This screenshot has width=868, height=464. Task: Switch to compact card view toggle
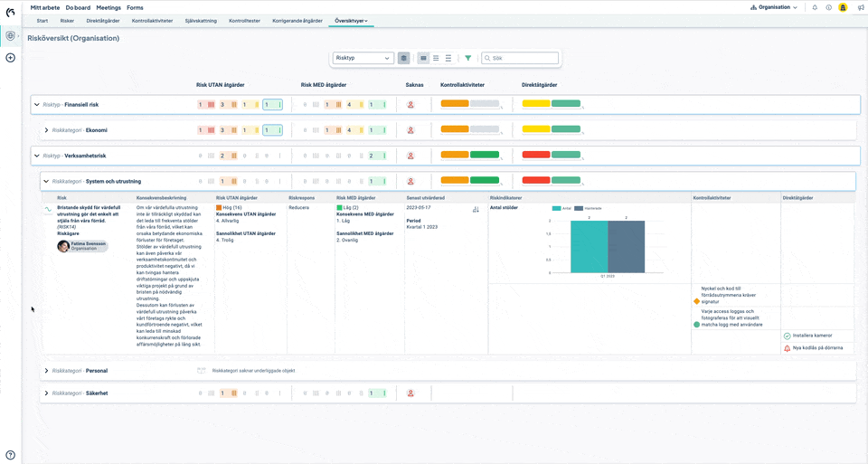click(x=423, y=58)
